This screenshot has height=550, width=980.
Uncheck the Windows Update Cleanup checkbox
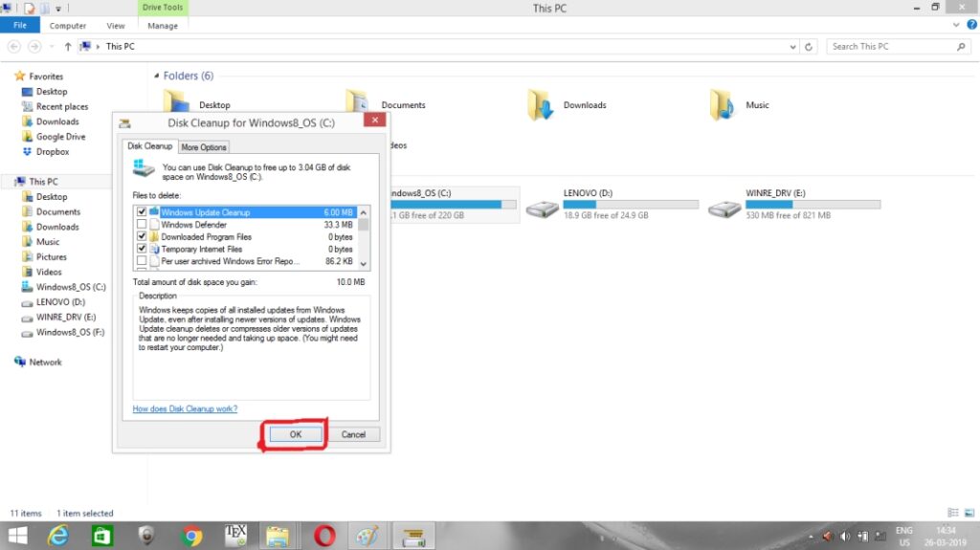tap(142, 212)
